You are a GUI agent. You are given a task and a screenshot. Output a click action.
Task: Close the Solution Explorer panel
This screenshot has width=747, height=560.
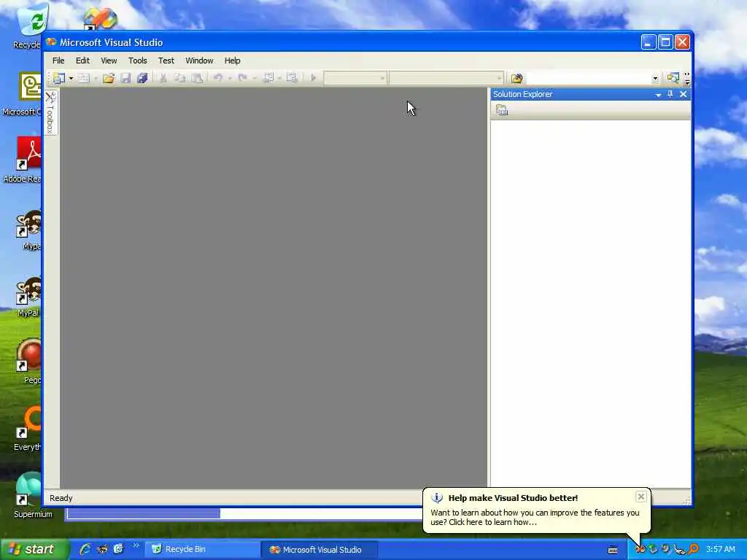tap(683, 94)
